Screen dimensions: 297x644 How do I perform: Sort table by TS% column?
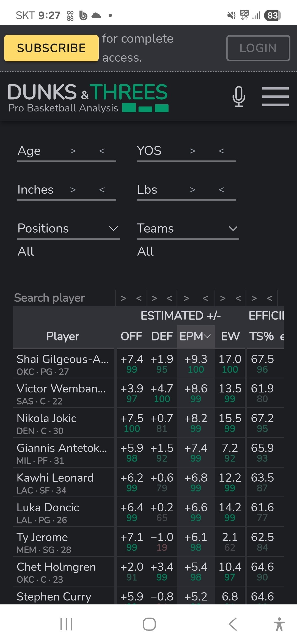[261, 336]
